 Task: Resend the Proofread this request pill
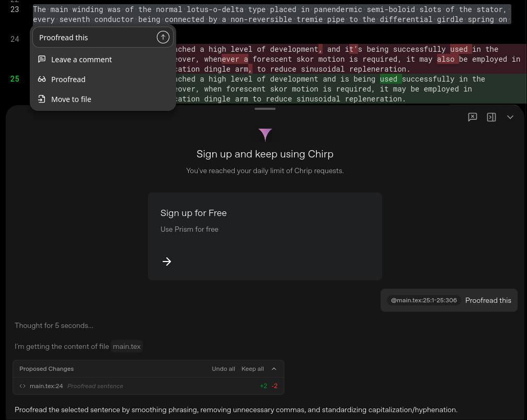488,300
